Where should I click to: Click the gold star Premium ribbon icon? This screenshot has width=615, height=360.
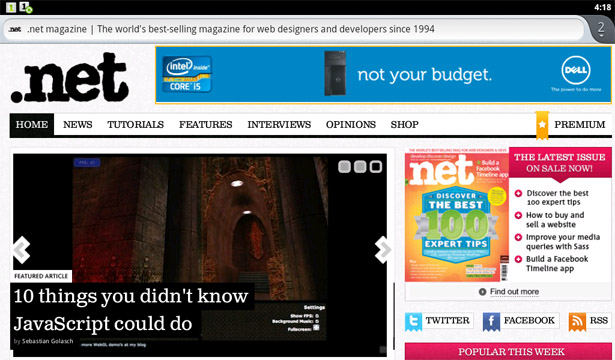click(542, 125)
